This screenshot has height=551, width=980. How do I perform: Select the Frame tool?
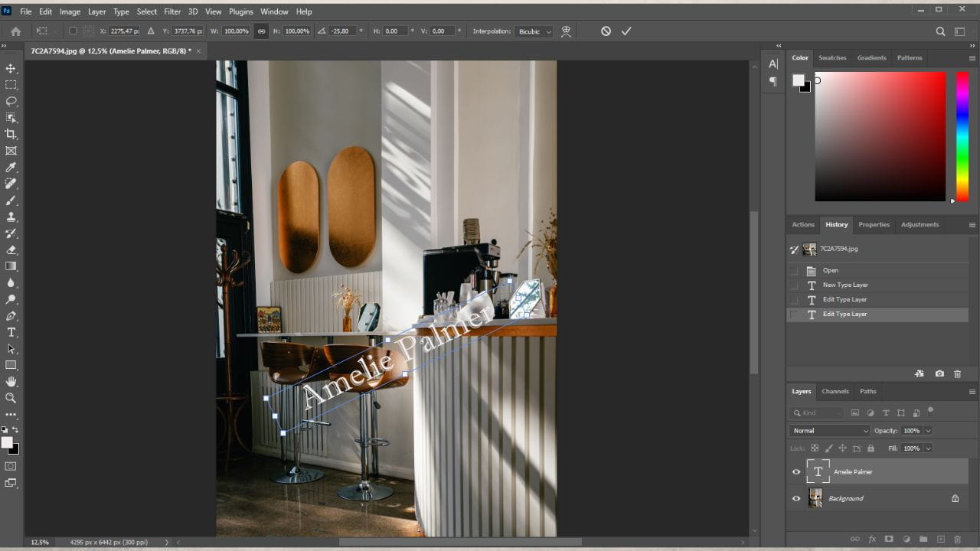11,151
